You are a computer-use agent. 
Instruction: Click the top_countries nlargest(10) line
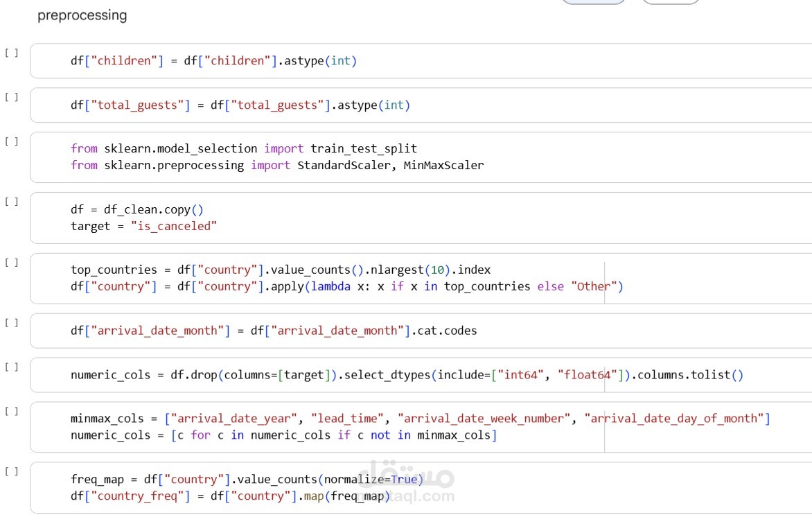point(280,270)
